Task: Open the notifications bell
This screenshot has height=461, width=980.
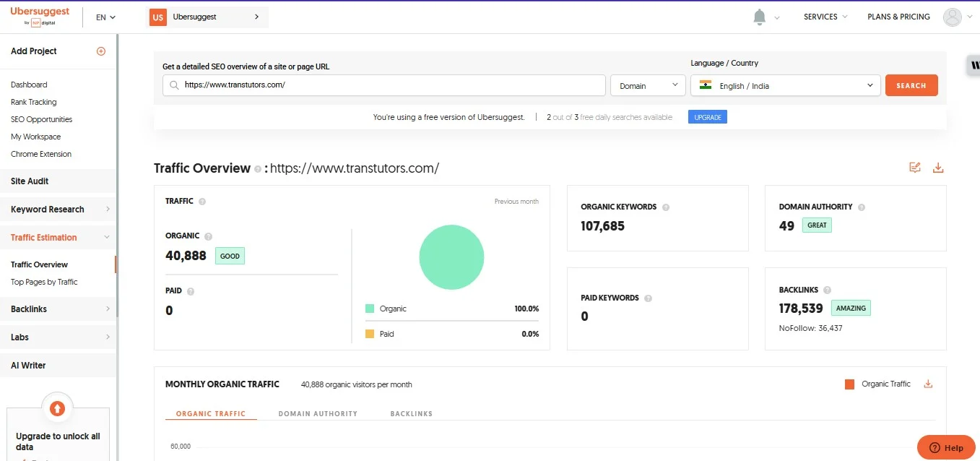Action: (x=759, y=17)
